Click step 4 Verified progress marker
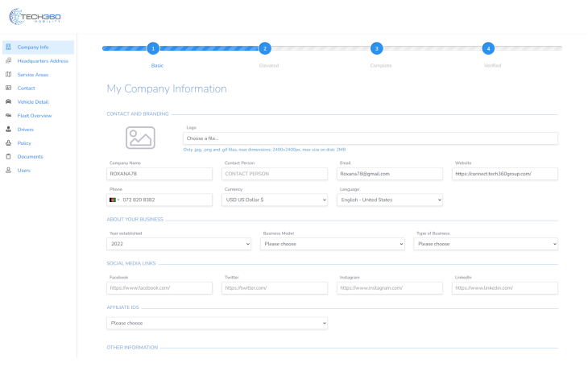Viewport: 588px width, 367px height. click(488, 48)
